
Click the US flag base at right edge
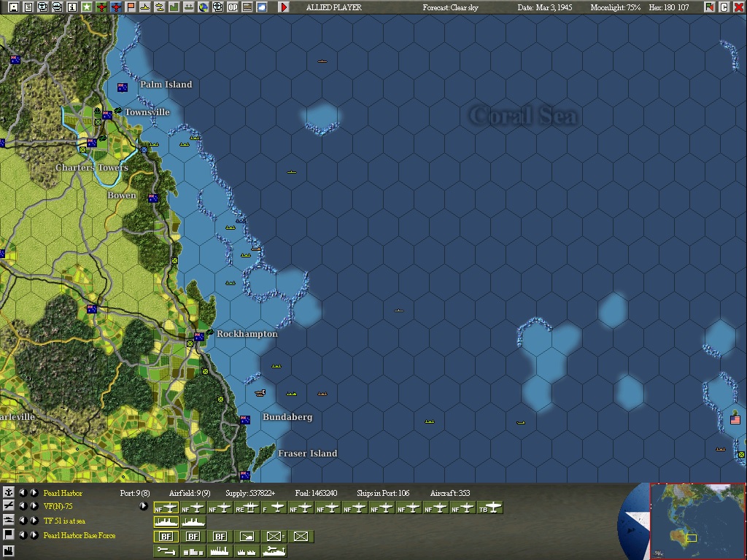(x=735, y=419)
